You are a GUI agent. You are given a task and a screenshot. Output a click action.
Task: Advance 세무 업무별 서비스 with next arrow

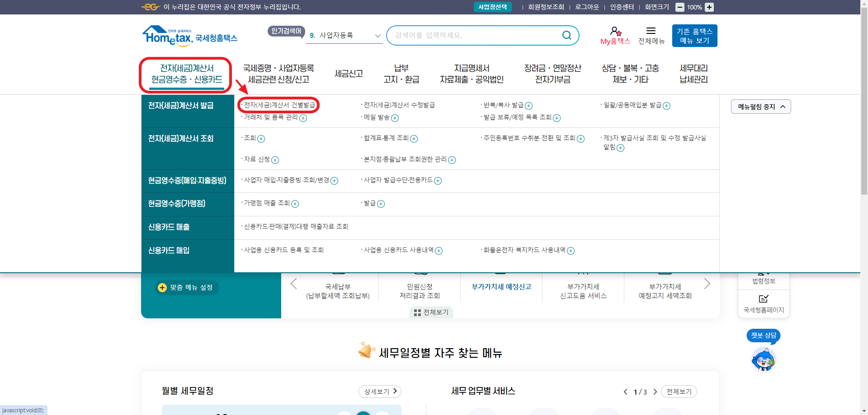(x=655, y=392)
